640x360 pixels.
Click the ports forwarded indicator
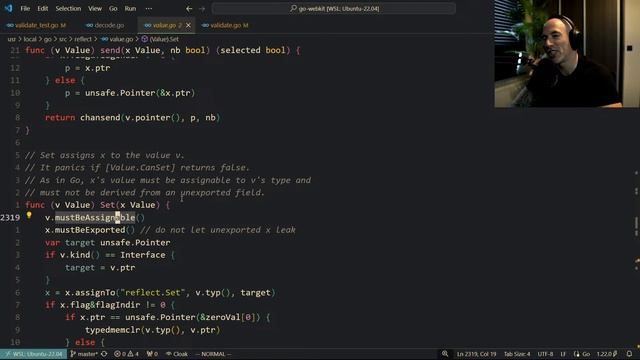[152, 354]
